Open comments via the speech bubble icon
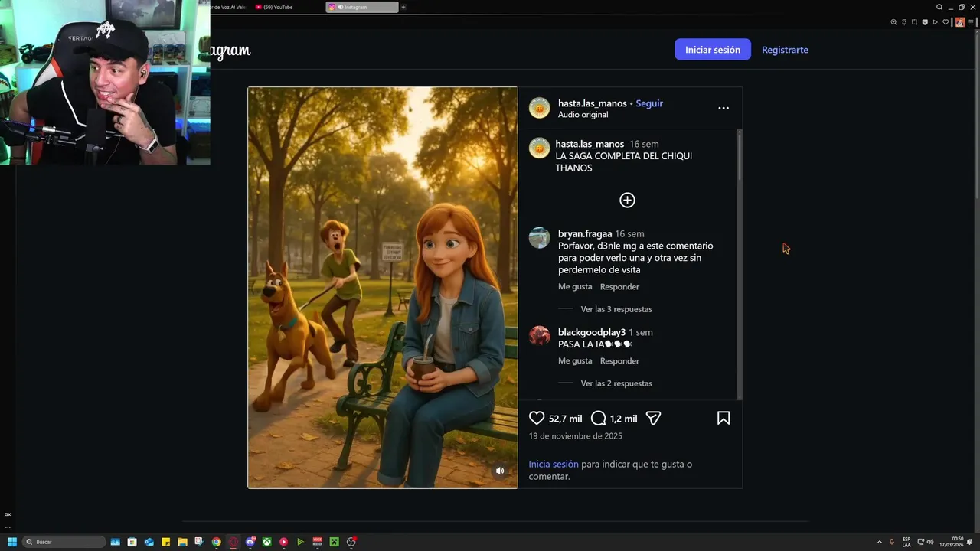Viewport: 980px width, 551px height. [599, 419]
